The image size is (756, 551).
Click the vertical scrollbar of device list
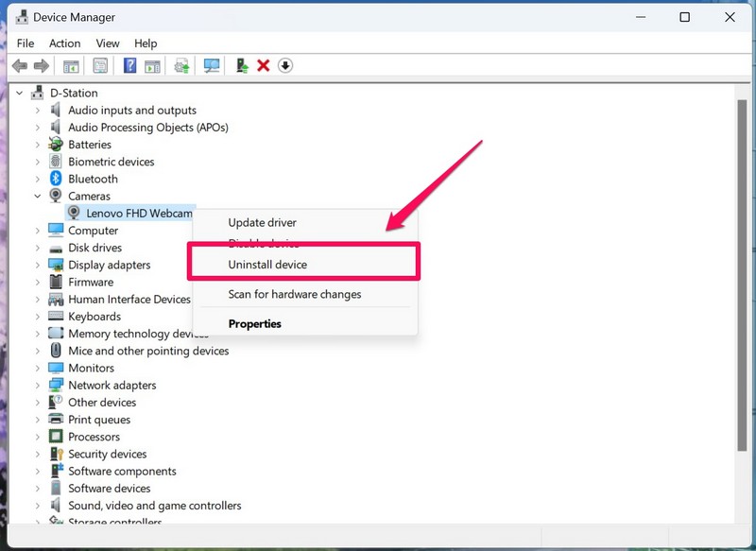pos(742,284)
